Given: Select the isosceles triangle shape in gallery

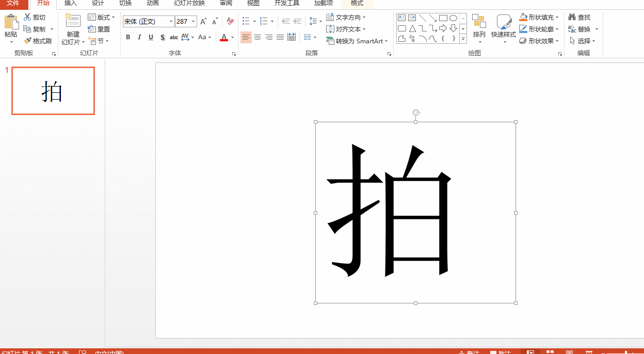Looking at the screenshot, I should (x=412, y=28).
